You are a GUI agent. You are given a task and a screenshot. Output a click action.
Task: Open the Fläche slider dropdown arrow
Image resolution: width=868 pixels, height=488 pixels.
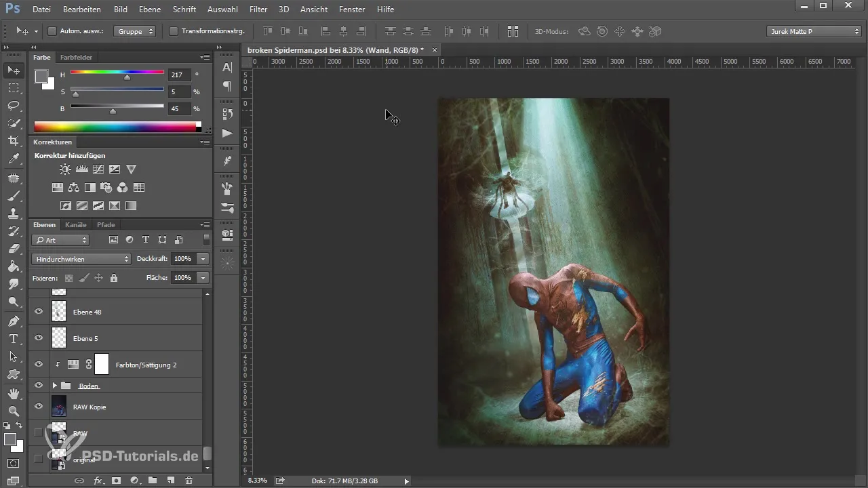203,278
